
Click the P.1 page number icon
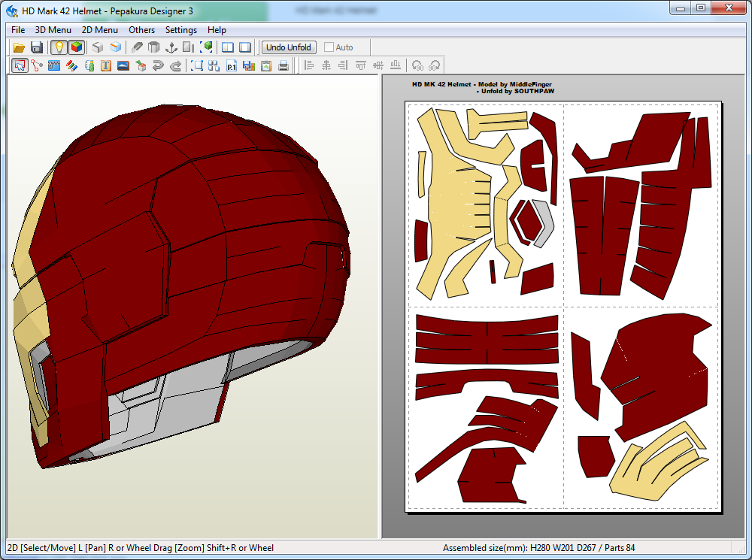(x=232, y=65)
